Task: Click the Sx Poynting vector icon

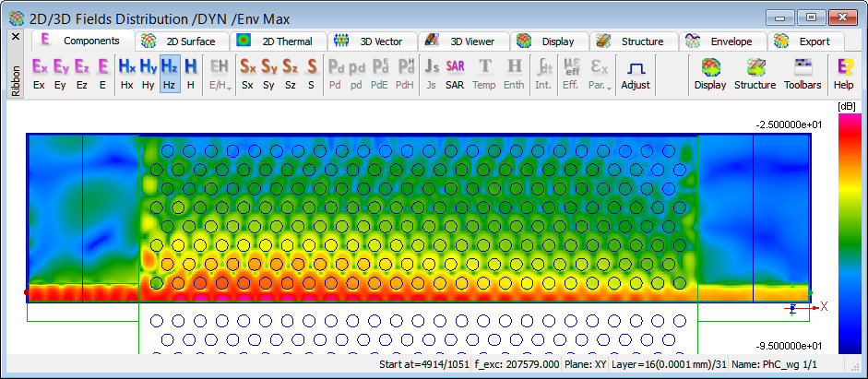Action: coord(248,73)
